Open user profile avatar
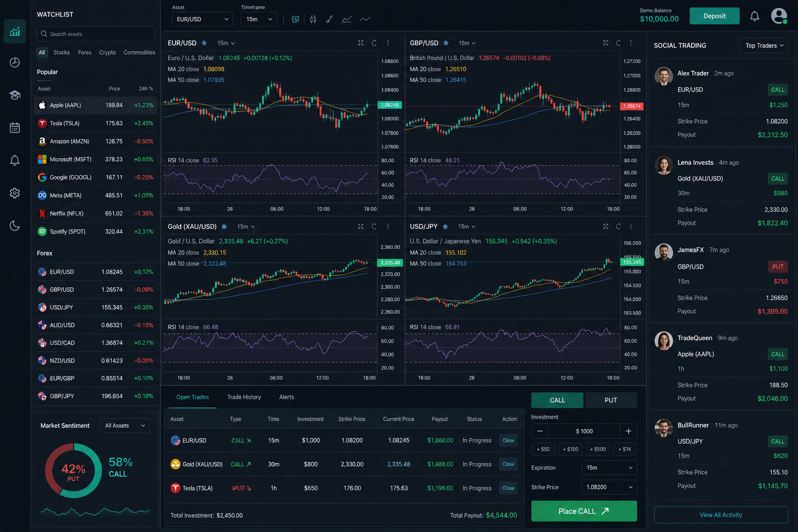 coord(779,16)
